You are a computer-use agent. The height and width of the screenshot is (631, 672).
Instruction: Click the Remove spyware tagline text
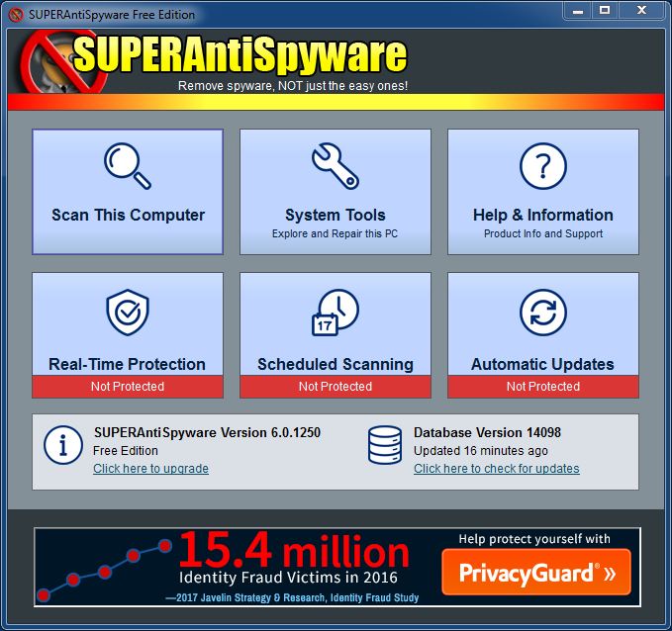tap(293, 86)
